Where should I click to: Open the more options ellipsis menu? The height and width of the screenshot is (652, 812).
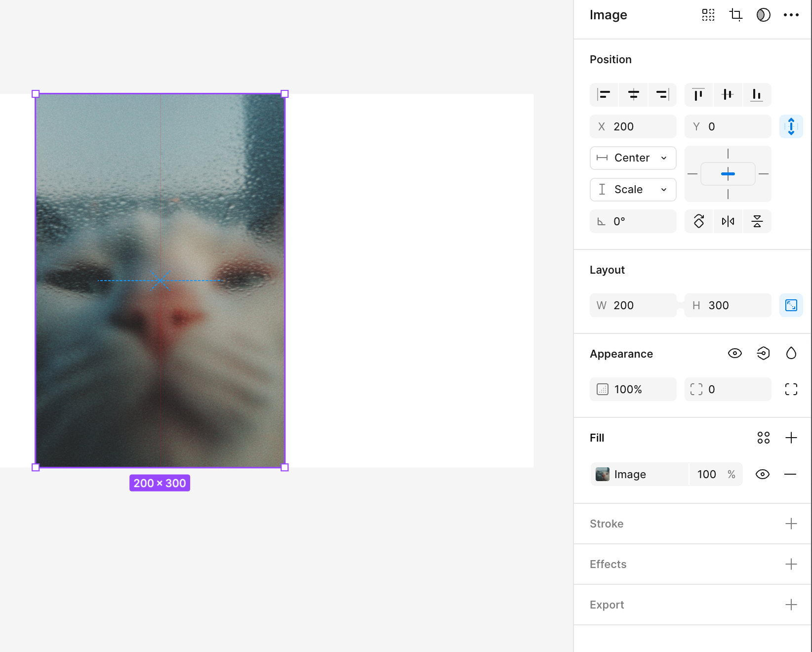click(791, 15)
